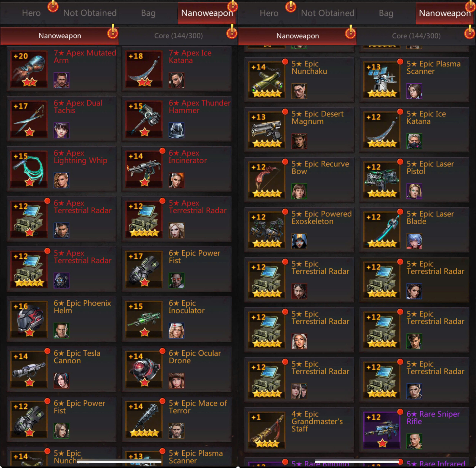The height and width of the screenshot is (468, 476).
Task: Tap the Apex Lightning Whip icon
Action: (x=29, y=169)
